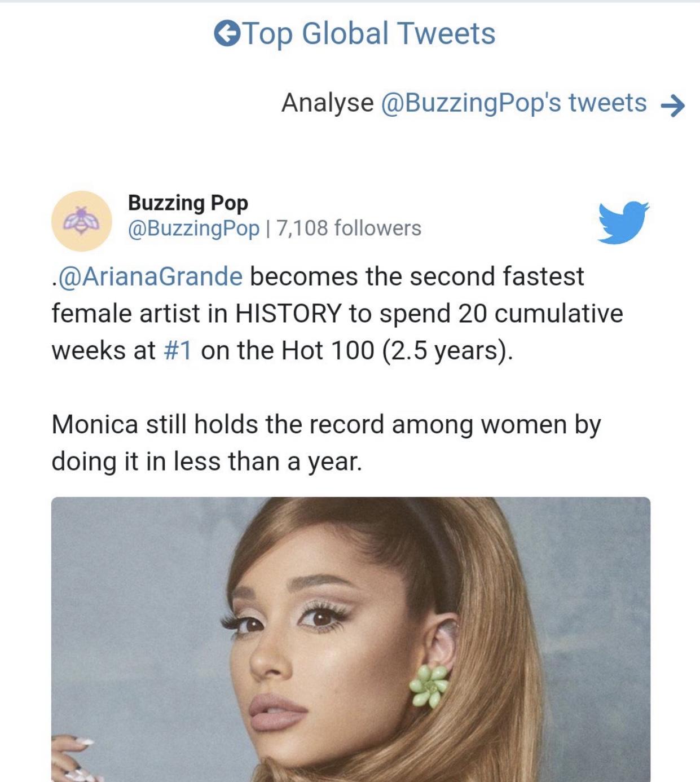700x782 pixels.
Task: Click the doing it in less than a year line
Action: [x=206, y=462]
